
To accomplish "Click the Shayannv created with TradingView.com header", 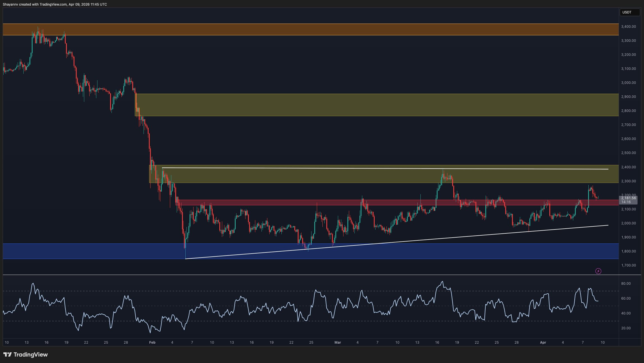I will pos(55,4).
